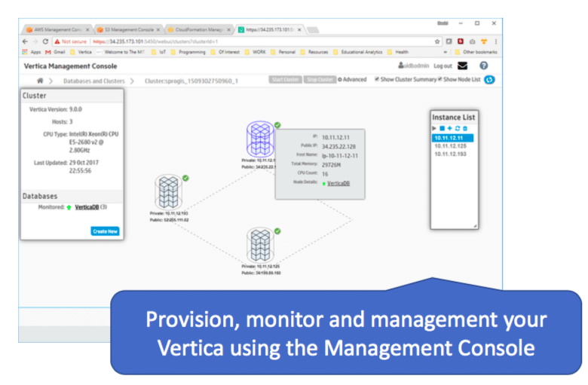The width and height of the screenshot is (588, 385).
Task: Click the restart instance icon in Instance List
Action: 457,128
